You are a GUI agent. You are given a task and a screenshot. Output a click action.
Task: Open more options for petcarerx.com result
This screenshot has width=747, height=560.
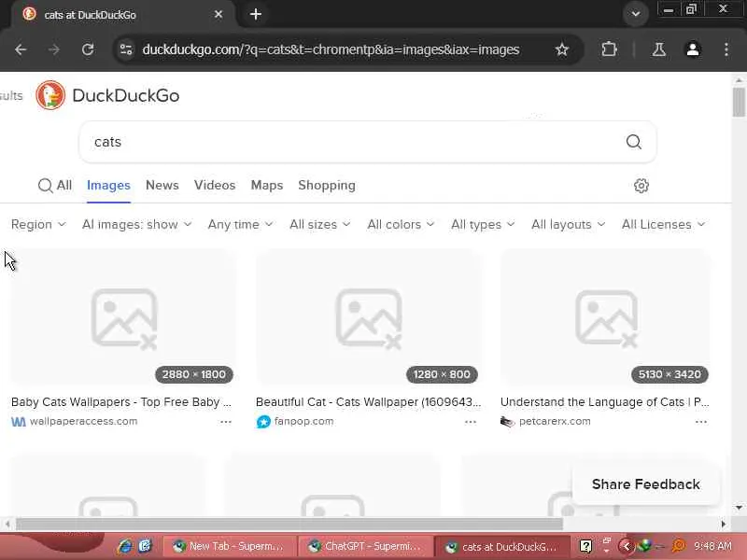pyautogui.click(x=701, y=422)
